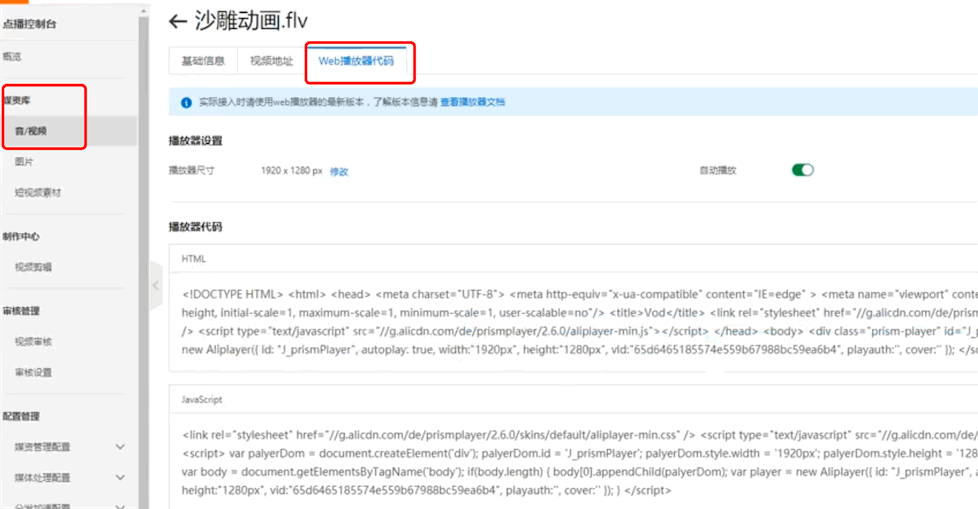Open 视频剪辑 under 制作中心
Image resolution: width=978 pixels, height=509 pixels.
tap(33, 267)
